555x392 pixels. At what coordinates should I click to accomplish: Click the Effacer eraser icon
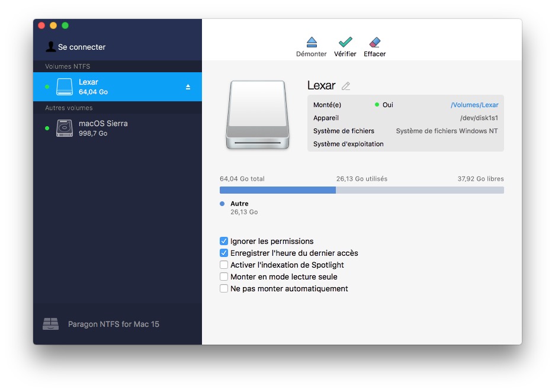click(374, 42)
